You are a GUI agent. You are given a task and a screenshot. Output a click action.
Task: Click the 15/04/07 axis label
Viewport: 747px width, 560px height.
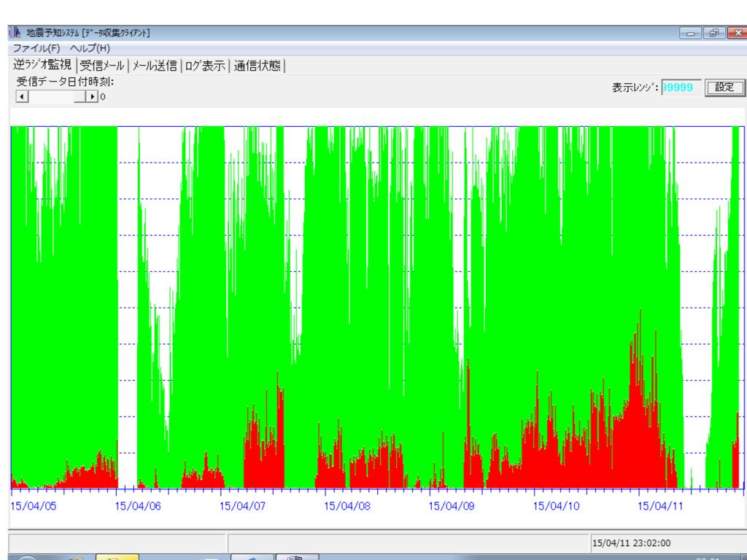tap(242, 506)
